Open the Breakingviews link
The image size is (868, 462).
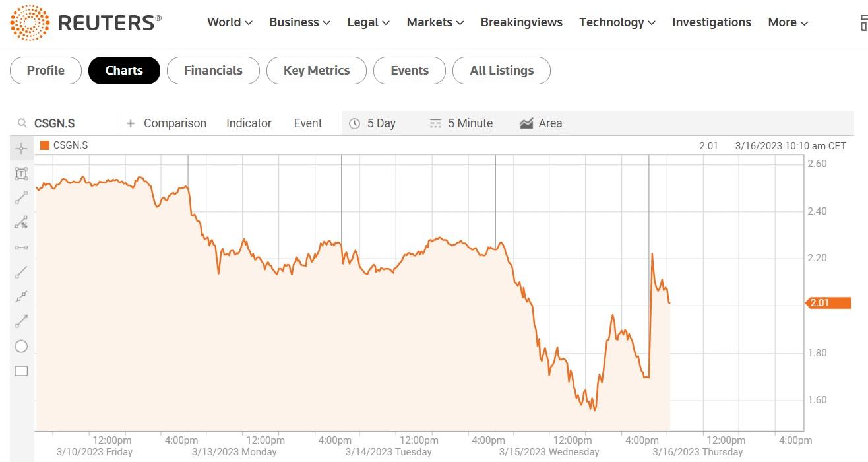(521, 22)
